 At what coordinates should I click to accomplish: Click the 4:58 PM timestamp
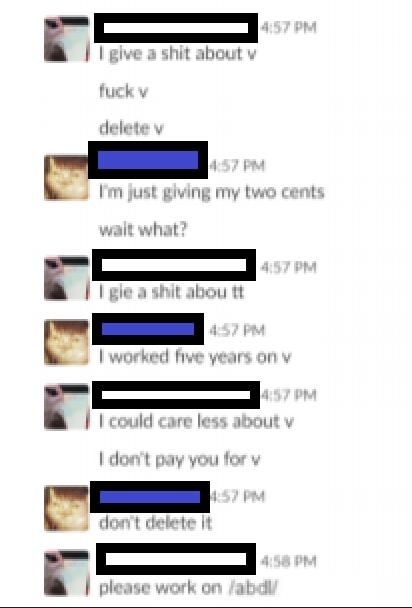click(288, 561)
